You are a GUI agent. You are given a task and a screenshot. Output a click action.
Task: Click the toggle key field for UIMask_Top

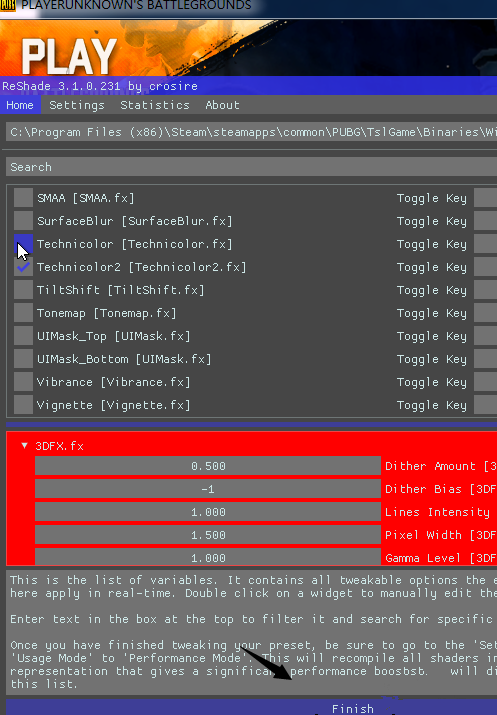pos(485,336)
